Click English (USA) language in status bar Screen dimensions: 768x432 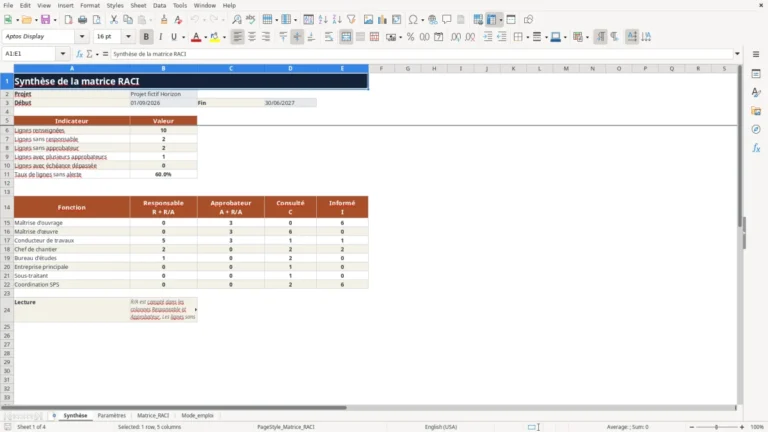pos(441,427)
